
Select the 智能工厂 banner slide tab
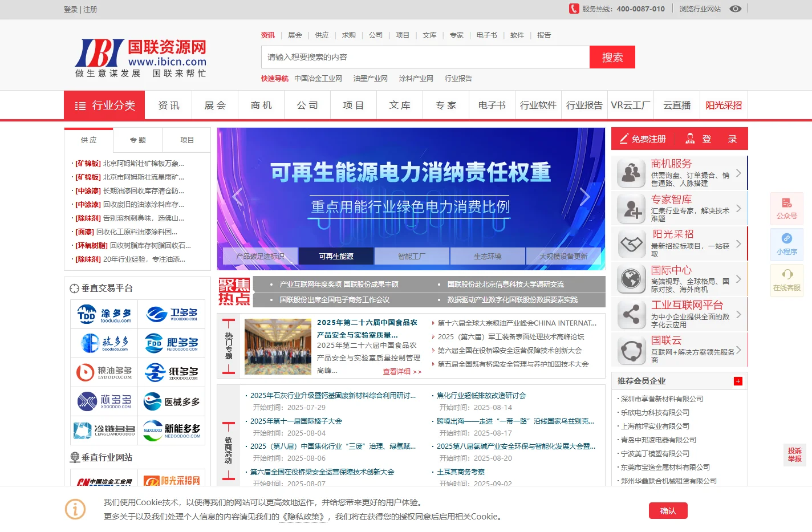(412, 257)
